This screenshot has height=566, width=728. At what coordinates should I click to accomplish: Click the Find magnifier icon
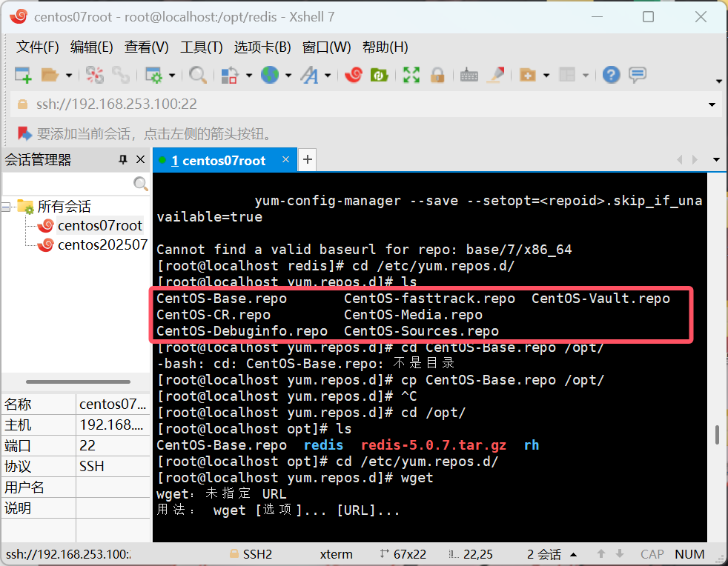(x=198, y=75)
